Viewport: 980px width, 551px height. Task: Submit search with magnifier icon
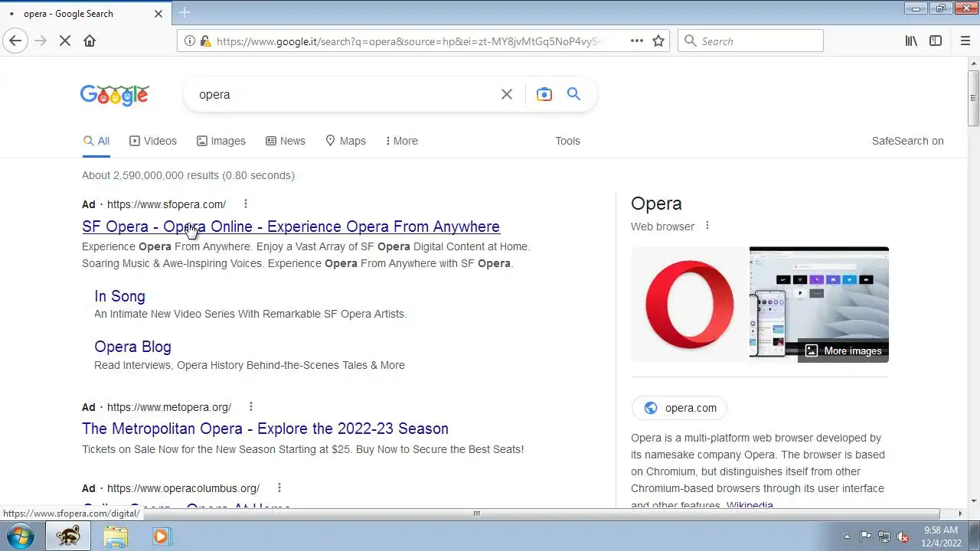pyautogui.click(x=573, y=94)
